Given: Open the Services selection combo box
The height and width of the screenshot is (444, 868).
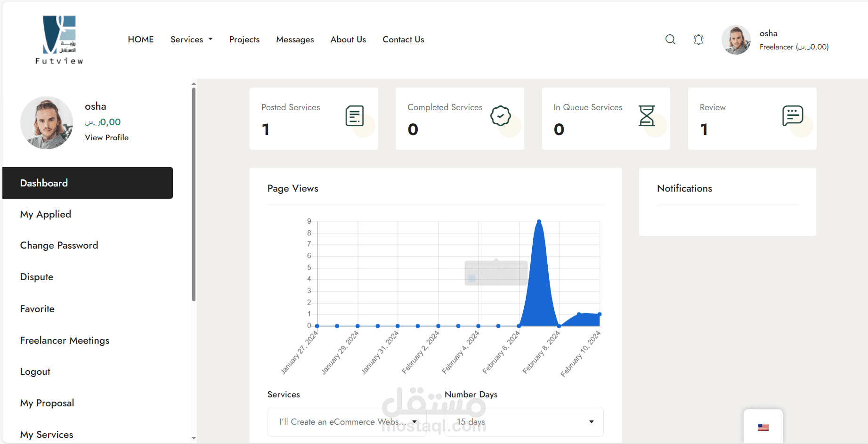Looking at the screenshot, I should coord(347,422).
